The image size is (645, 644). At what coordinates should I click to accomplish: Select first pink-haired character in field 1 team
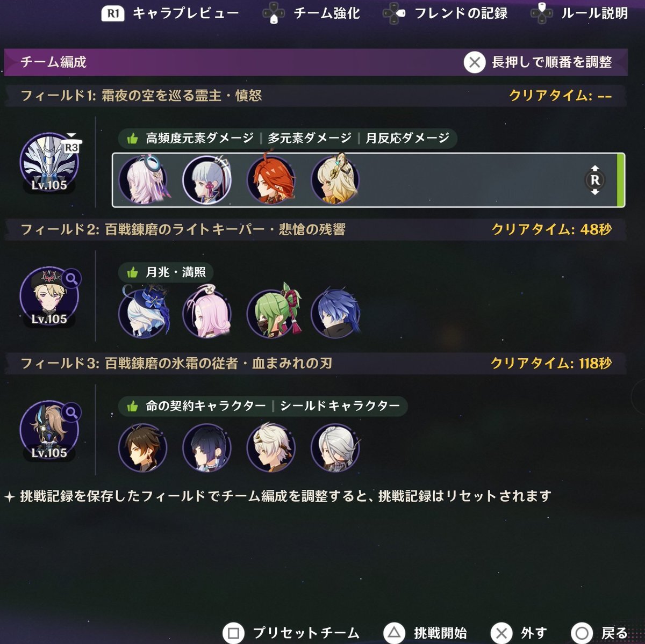tap(142, 180)
